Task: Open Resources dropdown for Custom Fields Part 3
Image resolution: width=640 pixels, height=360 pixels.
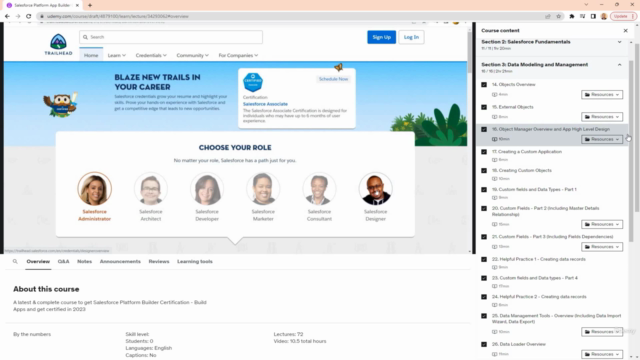Action: tap(602, 247)
